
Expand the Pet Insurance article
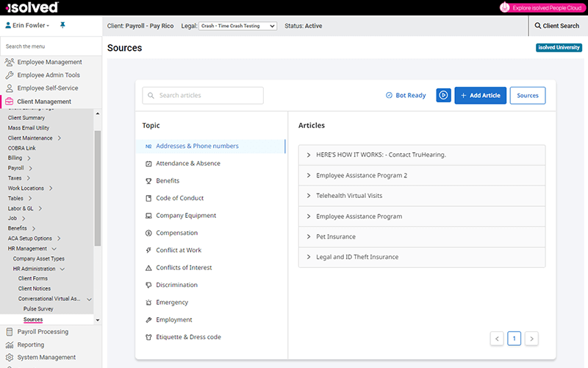[x=309, y=237]
